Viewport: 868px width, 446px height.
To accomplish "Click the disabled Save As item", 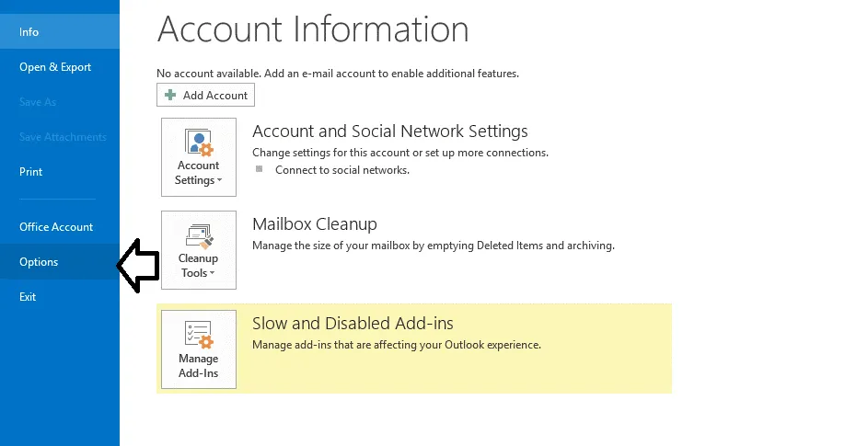I will coord(59,102).
